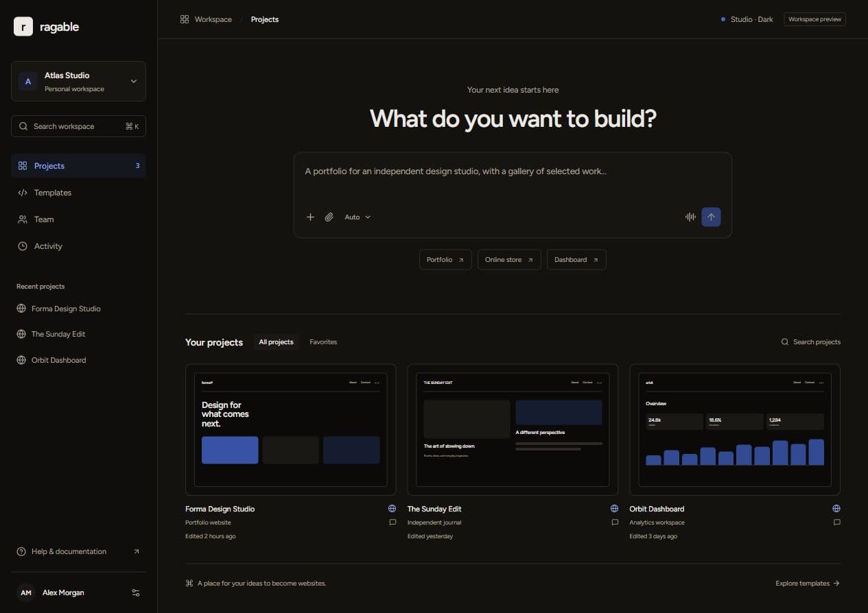The height and width of the screenshot is (613, 868).
Task: Click the plus icon in the prompt box
Action: pyautogui.click(x=310, y=217)
